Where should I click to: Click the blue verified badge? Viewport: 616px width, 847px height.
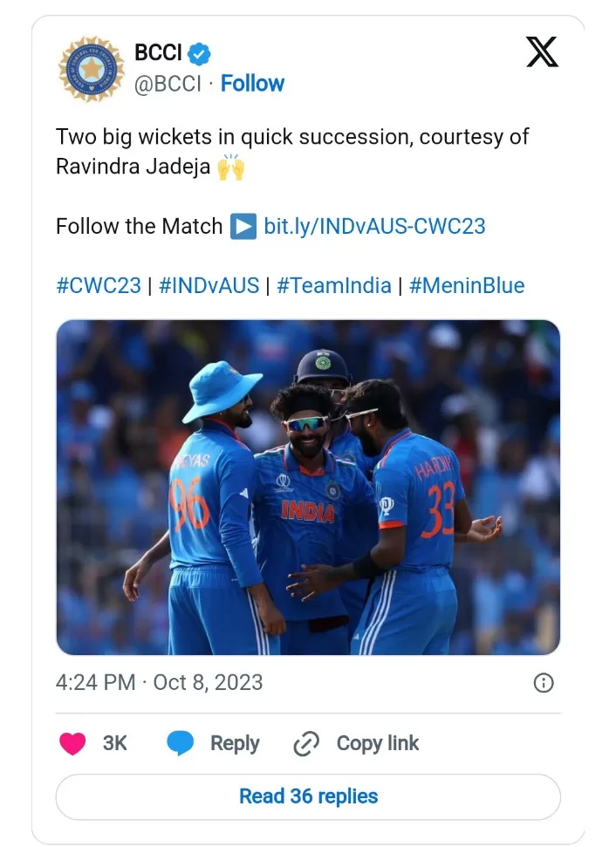(200, 53)
